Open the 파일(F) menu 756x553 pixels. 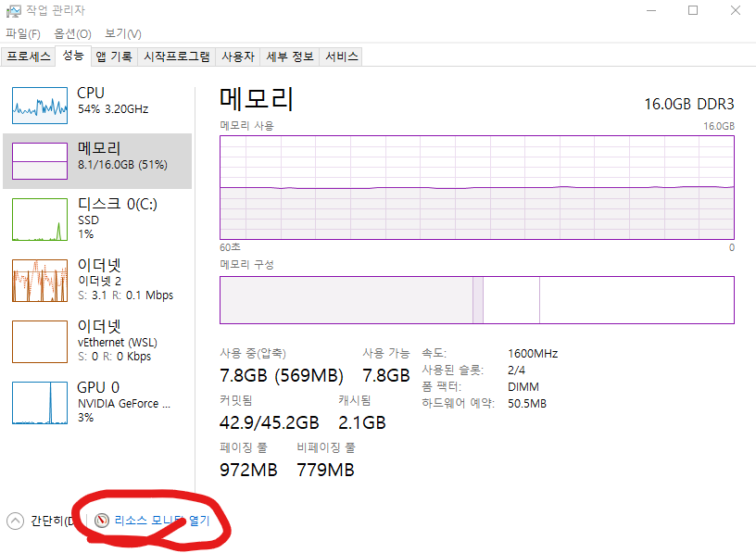pyautogui.click(x=23, y=34)
